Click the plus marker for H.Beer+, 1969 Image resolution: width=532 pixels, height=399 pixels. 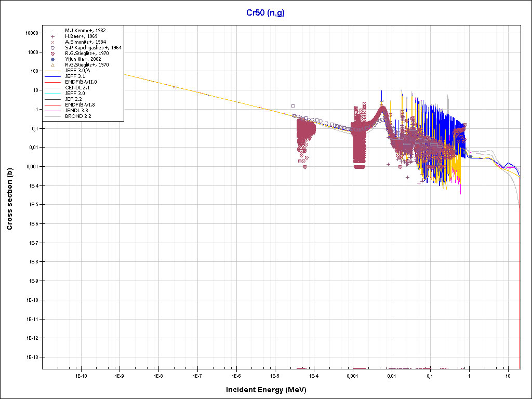tap(52, 36)
